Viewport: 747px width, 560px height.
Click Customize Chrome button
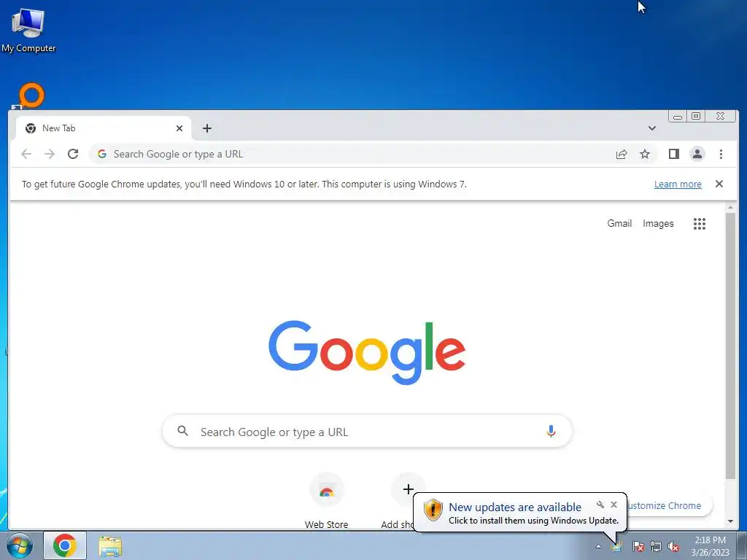[x=667, y=506]
